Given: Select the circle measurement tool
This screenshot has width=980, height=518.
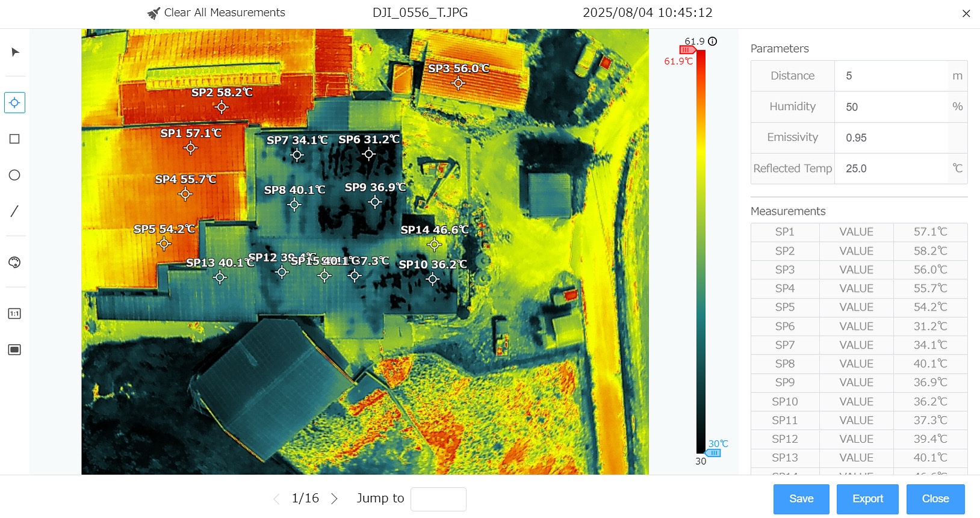Looking at the screenshot, I should tap(14, 175).
